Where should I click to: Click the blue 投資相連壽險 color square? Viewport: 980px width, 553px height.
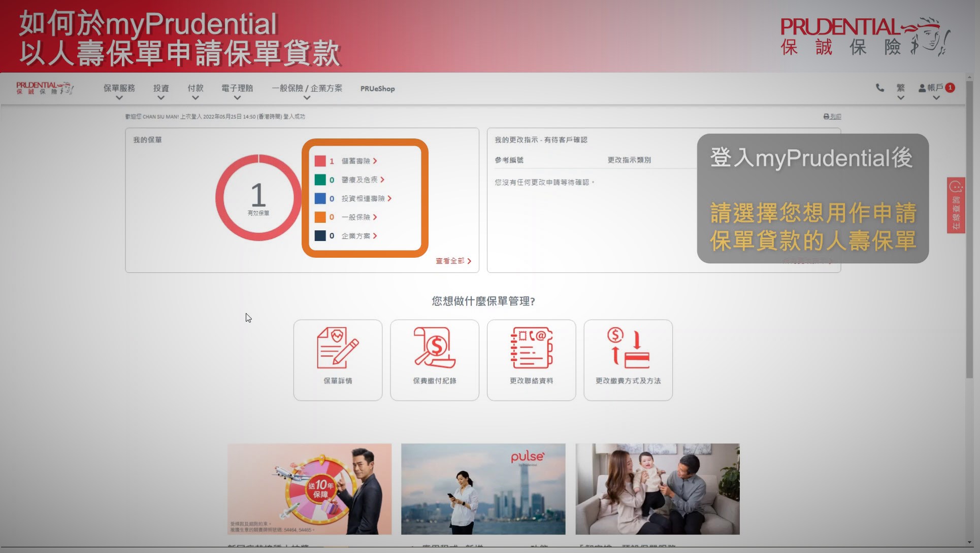click(x=320, y=198)
